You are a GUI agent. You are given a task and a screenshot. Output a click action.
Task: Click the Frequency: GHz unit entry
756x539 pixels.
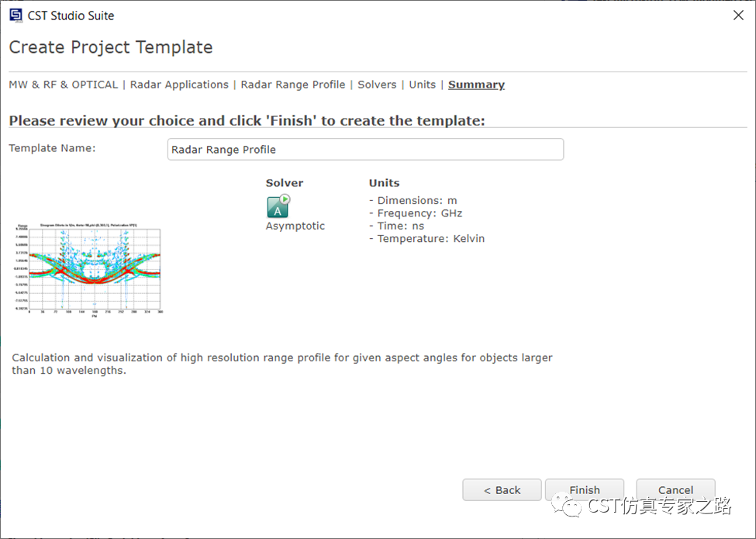pos(416,213)
